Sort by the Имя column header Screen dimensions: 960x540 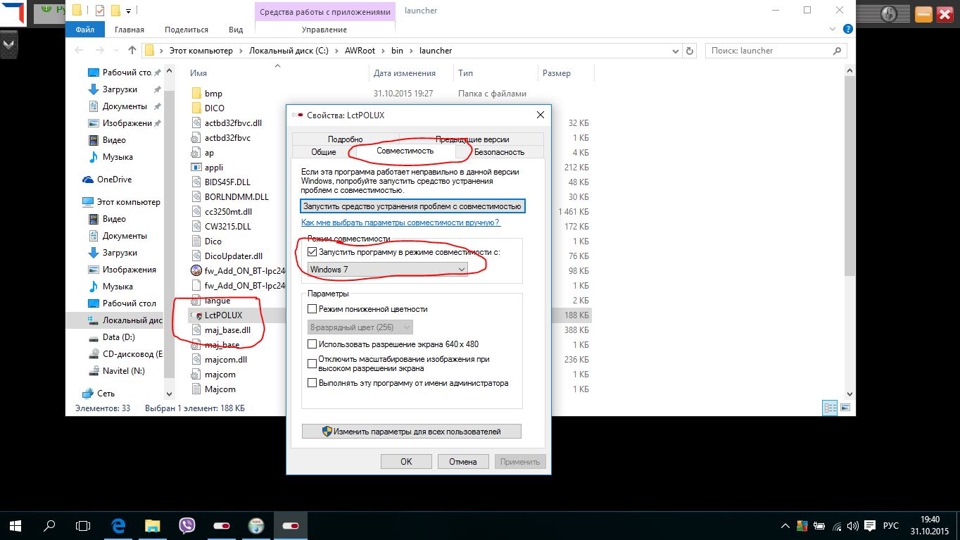tap(198, 73)
